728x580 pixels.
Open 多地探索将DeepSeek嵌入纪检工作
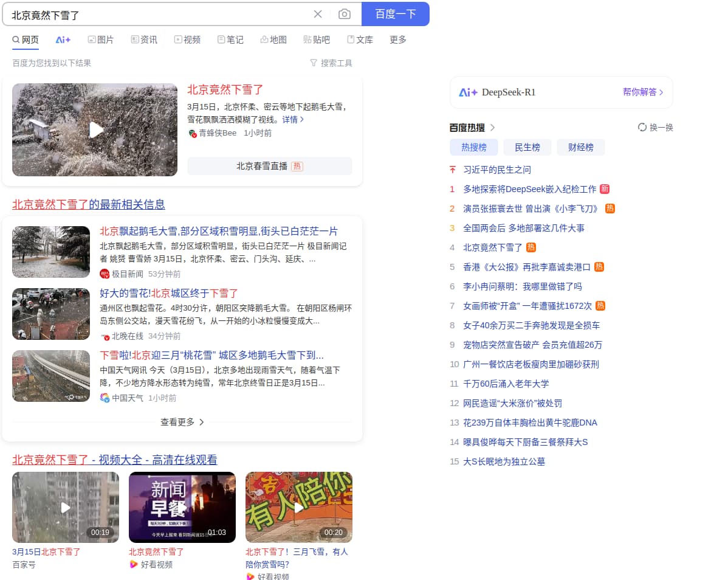click(529, 189)
